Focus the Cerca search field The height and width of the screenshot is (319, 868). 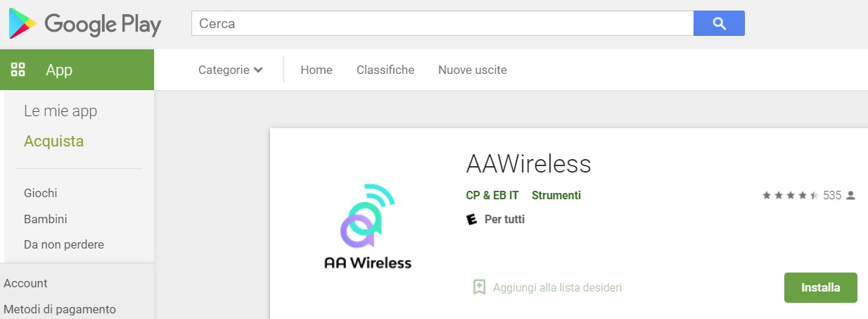[442, 23]
